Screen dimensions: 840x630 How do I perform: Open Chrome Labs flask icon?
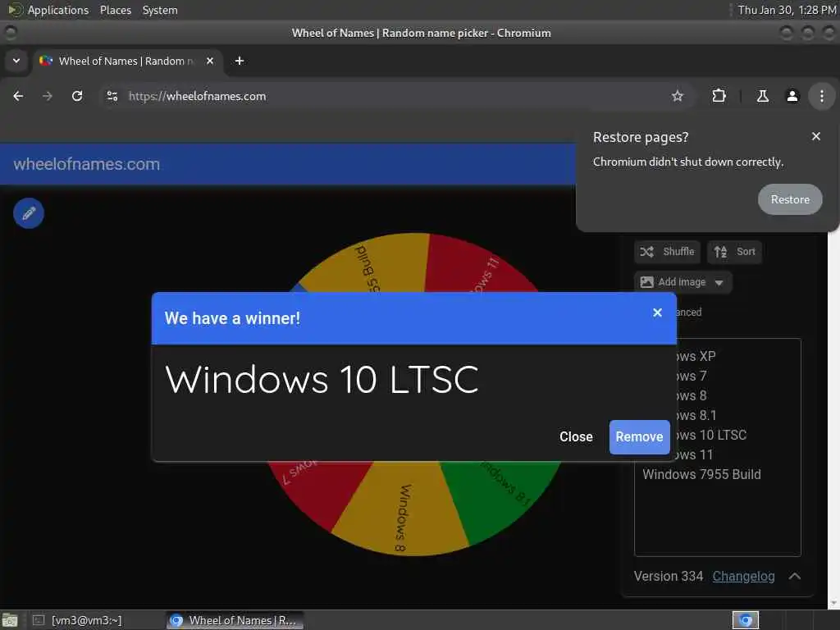coord(762,96)
